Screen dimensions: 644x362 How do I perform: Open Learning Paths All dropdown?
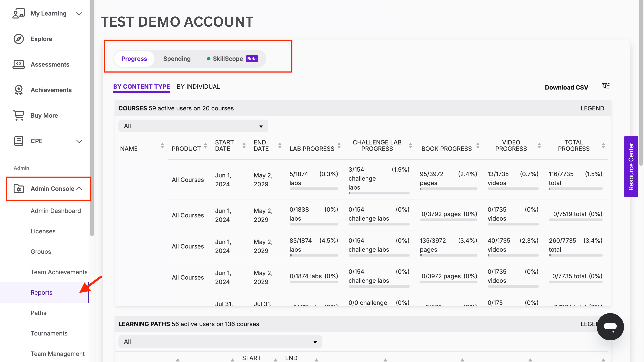pos(220,342)
